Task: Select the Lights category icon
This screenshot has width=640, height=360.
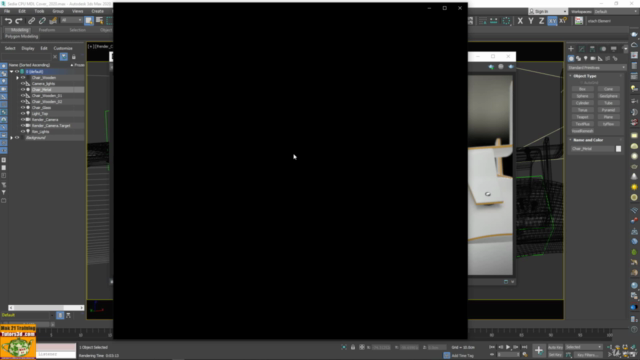Action: pyautogui.click(x=586, y=58)
